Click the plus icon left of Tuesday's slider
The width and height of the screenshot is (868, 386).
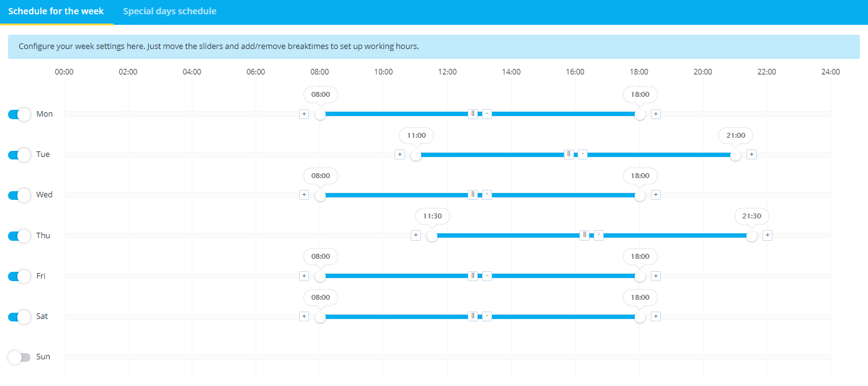tap(400, 154)
